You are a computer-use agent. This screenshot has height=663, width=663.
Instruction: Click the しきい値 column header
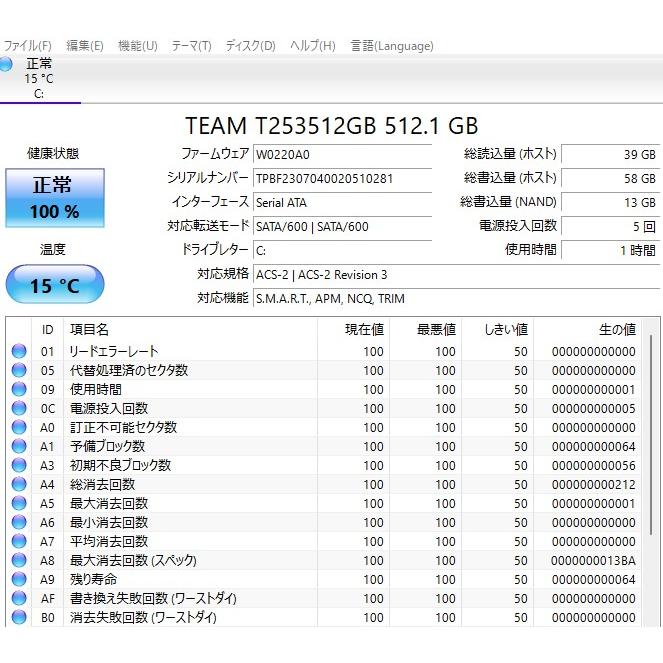(497, 329)
